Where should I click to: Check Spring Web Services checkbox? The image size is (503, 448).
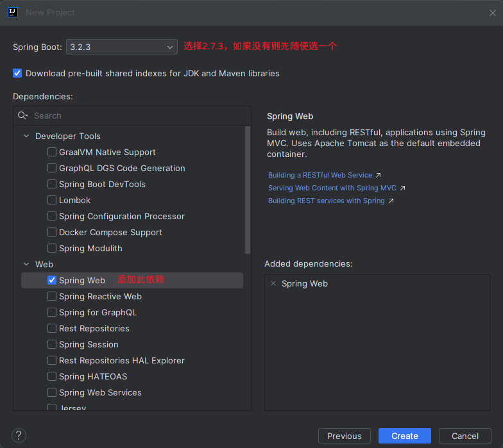pyautogui.click(x=51, y=392)
